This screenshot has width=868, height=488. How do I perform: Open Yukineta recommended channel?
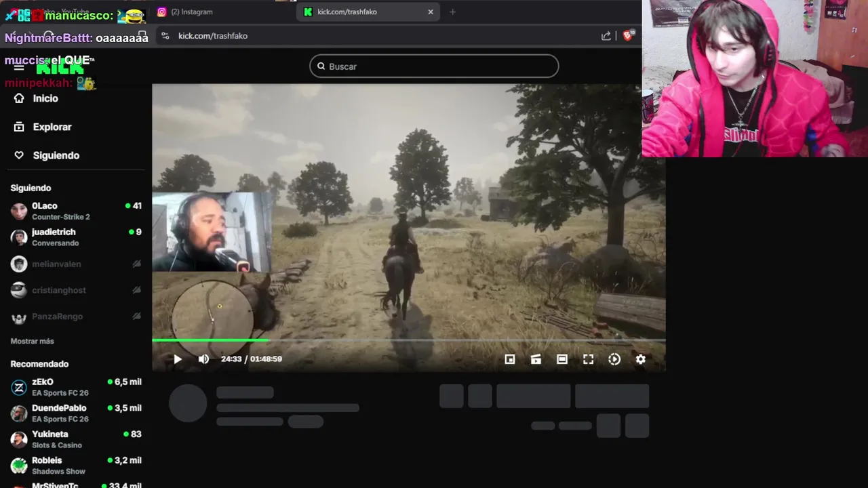pyautogui.click(x=76, y=439)
